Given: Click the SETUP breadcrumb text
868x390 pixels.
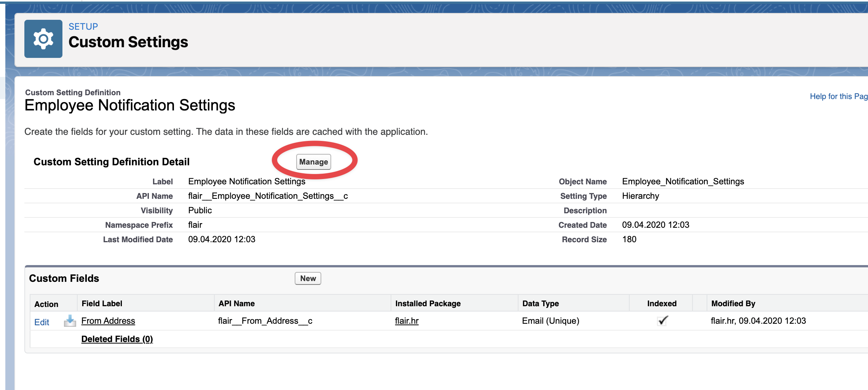Looking at the screenshot, I should pos(83,27).
